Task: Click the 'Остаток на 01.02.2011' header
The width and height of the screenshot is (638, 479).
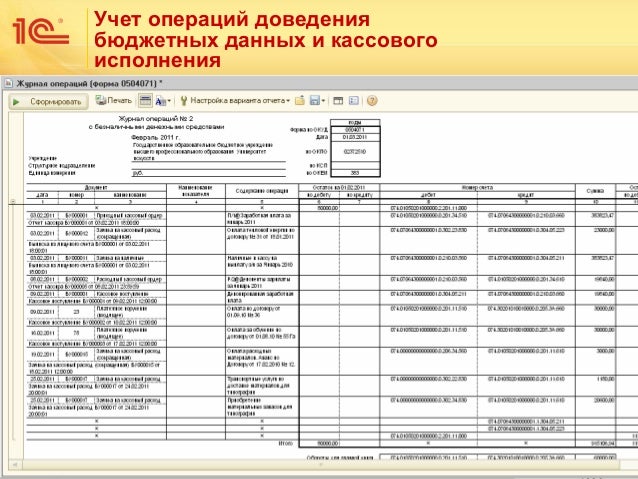Action: click(339, 188)
